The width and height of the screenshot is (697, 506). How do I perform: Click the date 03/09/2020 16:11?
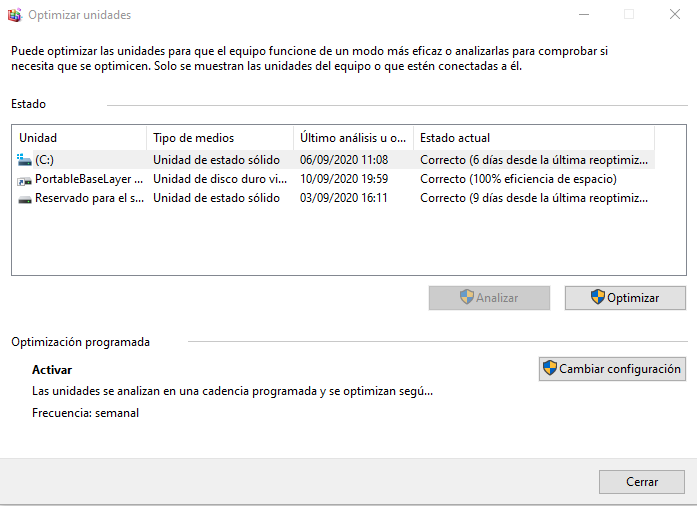(344, 198)
